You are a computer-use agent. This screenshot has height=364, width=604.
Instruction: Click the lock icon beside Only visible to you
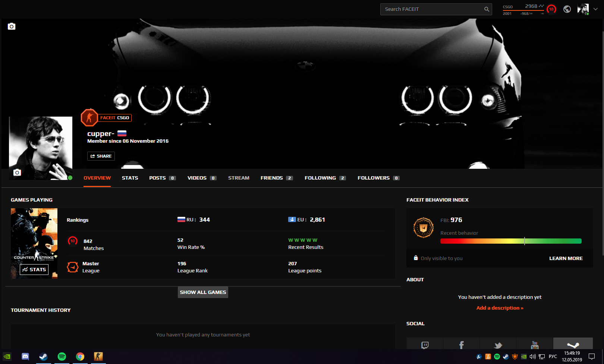(x=416, y=258)
